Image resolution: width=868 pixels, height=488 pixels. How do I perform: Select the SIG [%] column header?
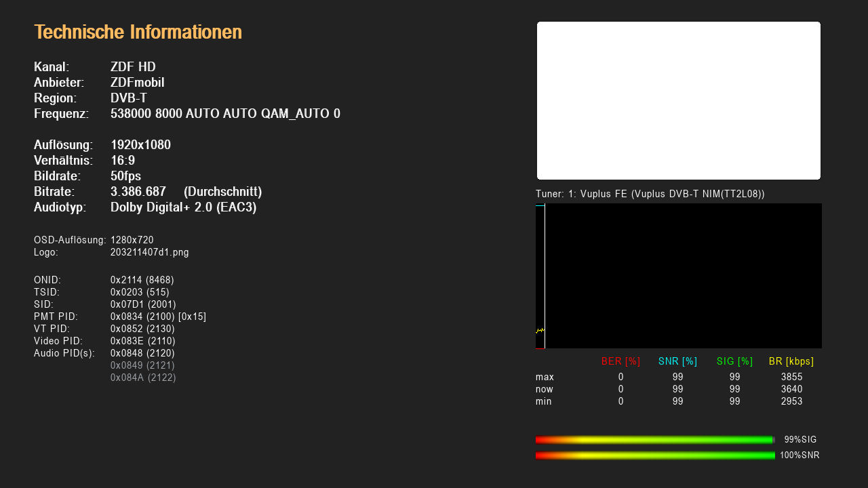pyautogui.click(x=734, y=361)
